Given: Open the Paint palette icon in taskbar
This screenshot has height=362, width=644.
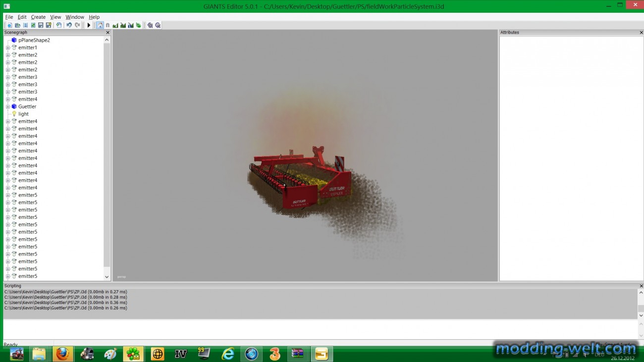Looking at the screenshot, I should [x=110, y=354].
